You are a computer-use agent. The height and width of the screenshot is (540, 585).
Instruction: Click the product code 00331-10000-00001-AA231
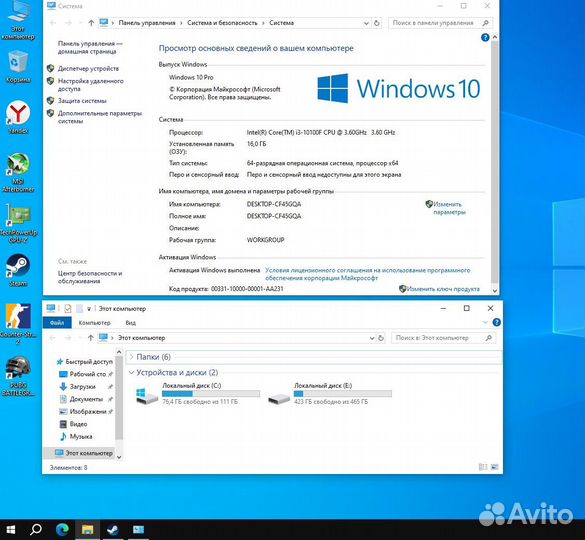[247, 289]
